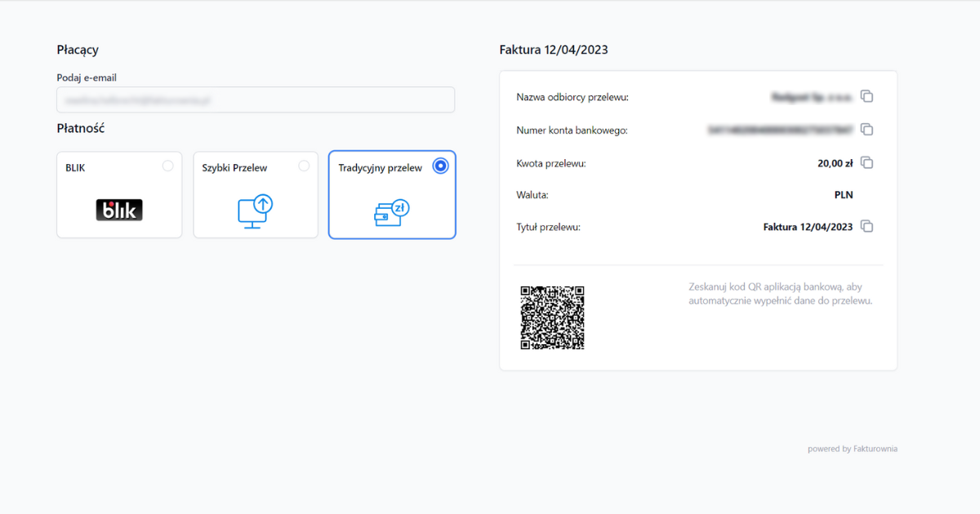This screenshot has width=980, height=514.
Task: Choose the Szybki Przelew payment card
Action: (256, 194)
